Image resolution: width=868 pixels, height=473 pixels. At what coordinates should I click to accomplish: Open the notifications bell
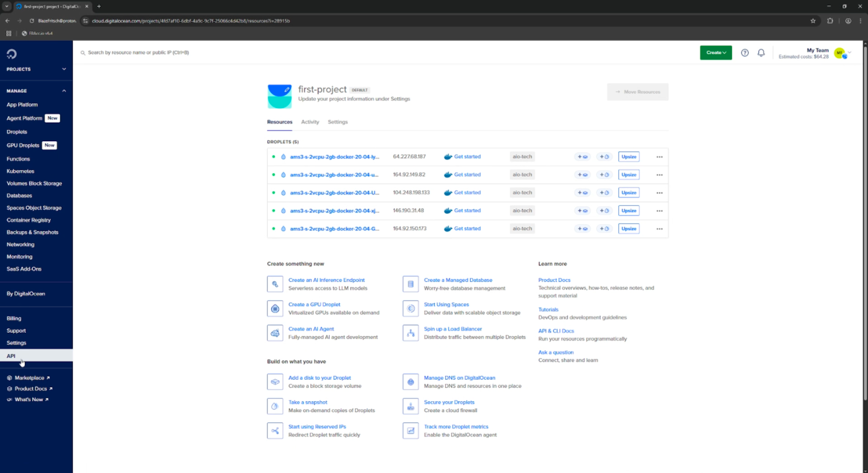coord(761,53)
